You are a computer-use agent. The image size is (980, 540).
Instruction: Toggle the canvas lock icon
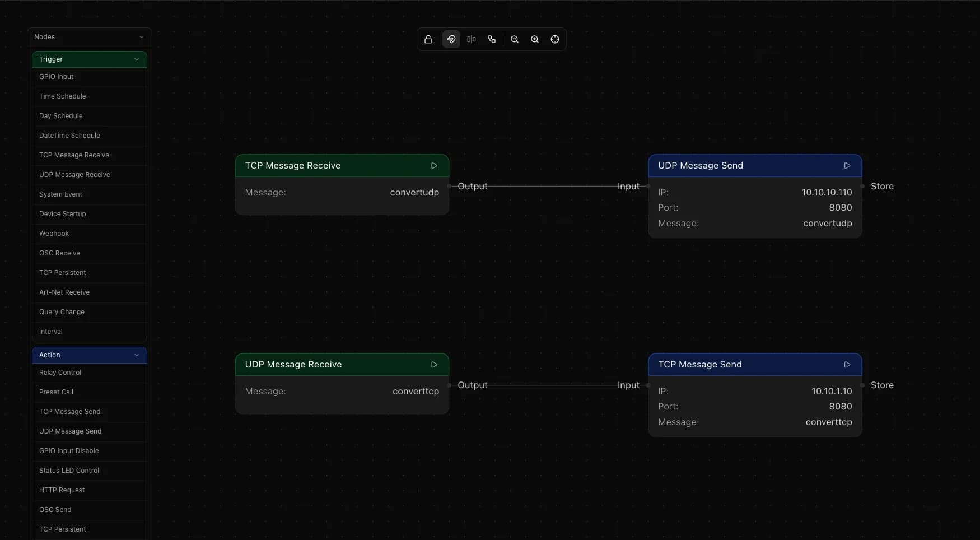pyautogui.click(x=428, y=39)
